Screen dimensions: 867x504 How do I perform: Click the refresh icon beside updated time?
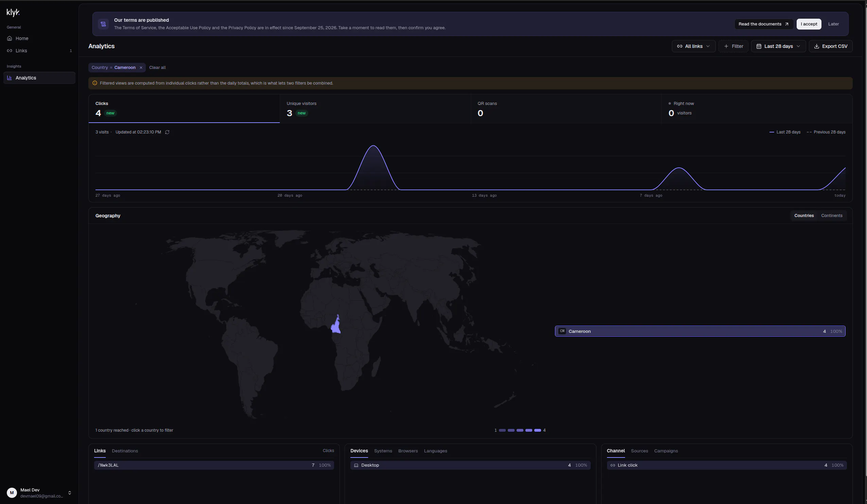coord(167,132)
